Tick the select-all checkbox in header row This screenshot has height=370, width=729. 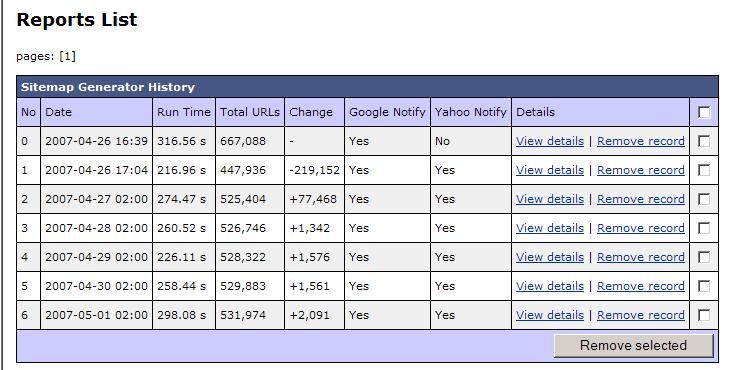pyautogui.click(x=704, y=112)
